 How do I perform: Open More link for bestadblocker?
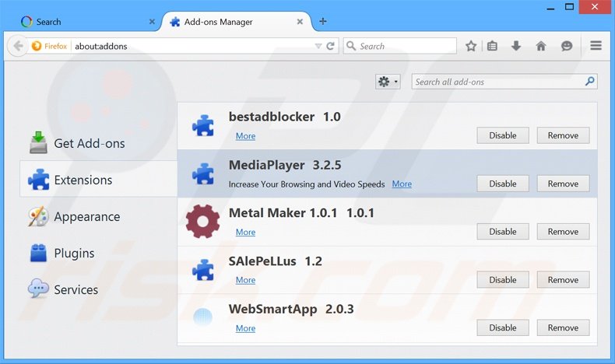[x=245, y=136]
